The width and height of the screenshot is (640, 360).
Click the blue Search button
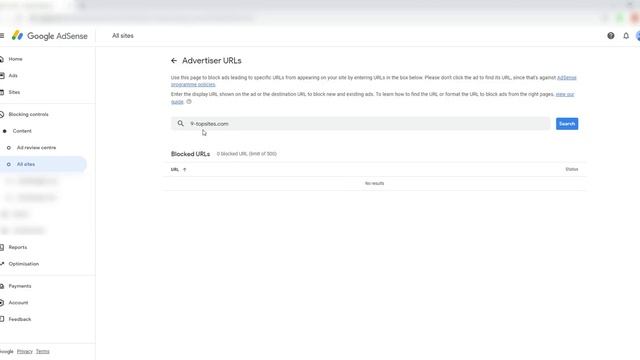(x=567, y=124)
